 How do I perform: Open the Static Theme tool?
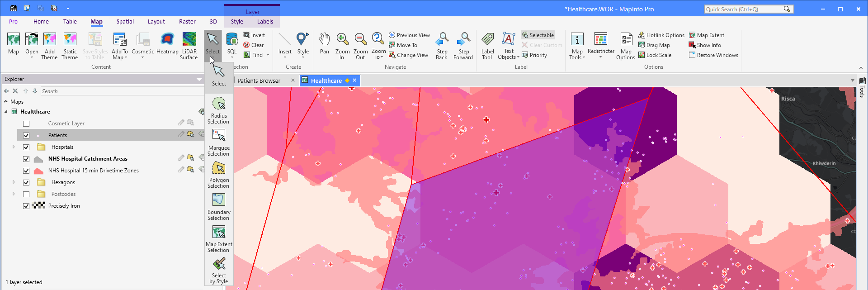point(70,46)
